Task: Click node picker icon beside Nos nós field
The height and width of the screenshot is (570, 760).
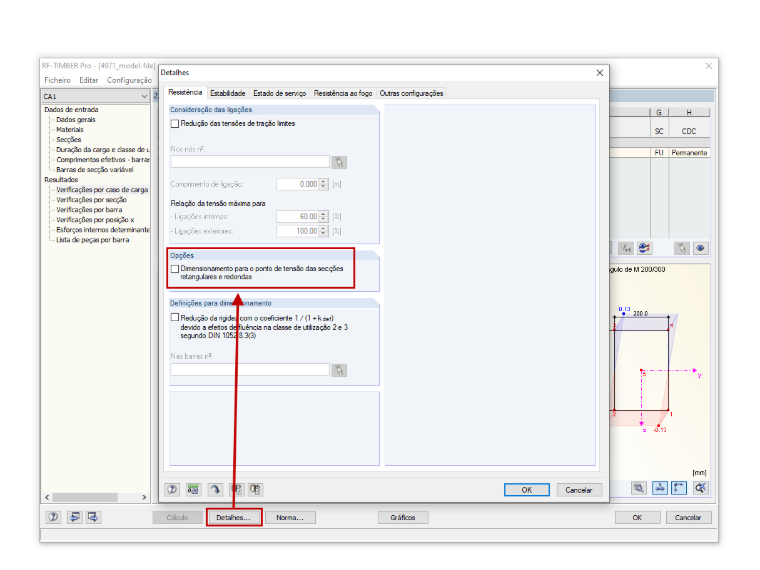Action: pos(339,162)
